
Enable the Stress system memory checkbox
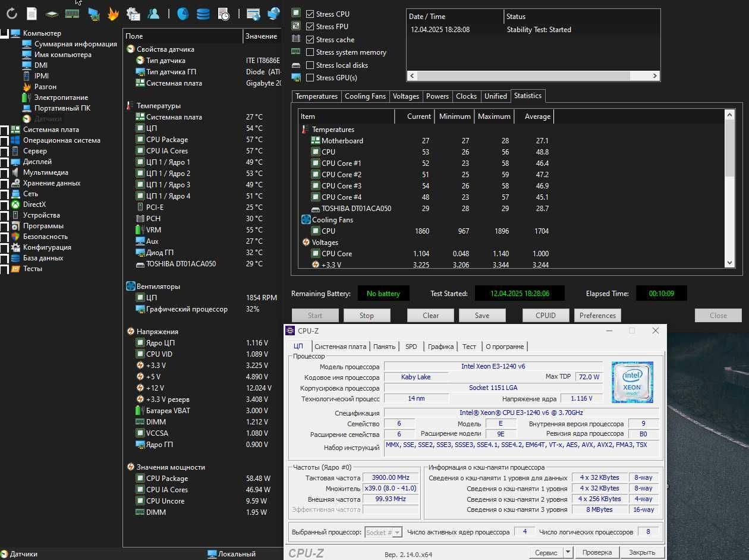pyautogui.click(x=310, y=52)
